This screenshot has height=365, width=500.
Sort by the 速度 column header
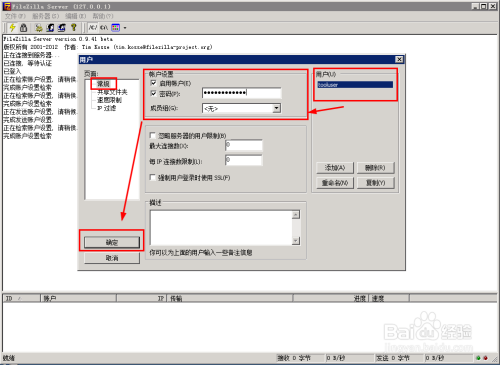click(389, 298)
